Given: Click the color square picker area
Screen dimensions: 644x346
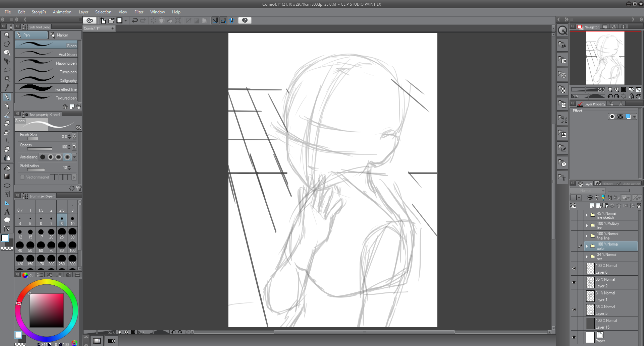Looking at the screenshot, I should [x=47, y=310].
